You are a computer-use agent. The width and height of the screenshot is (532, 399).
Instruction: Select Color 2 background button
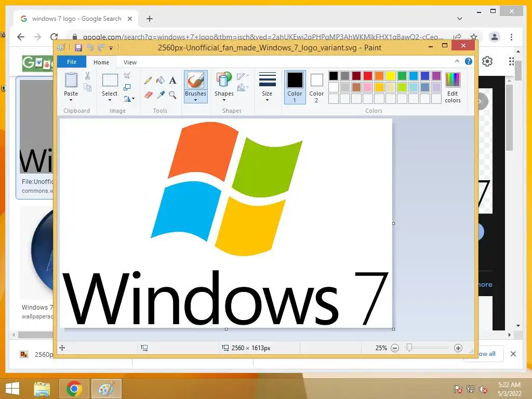tap(316, 87)
